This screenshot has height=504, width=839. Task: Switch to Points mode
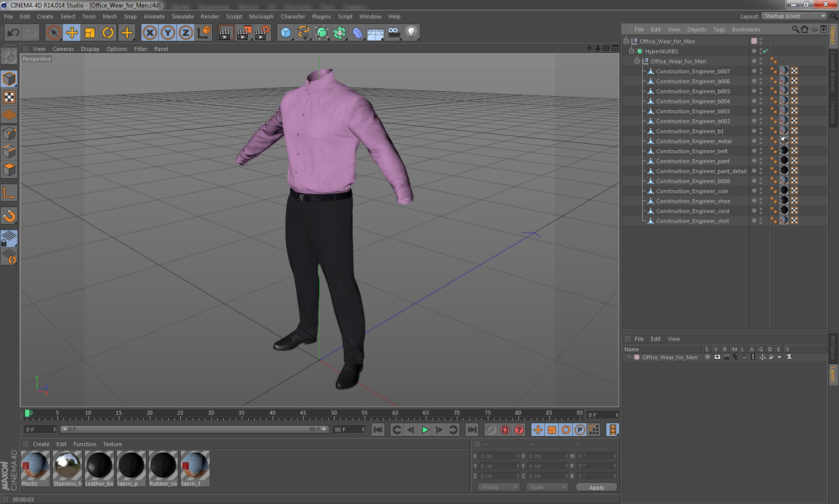click(9, 134)
